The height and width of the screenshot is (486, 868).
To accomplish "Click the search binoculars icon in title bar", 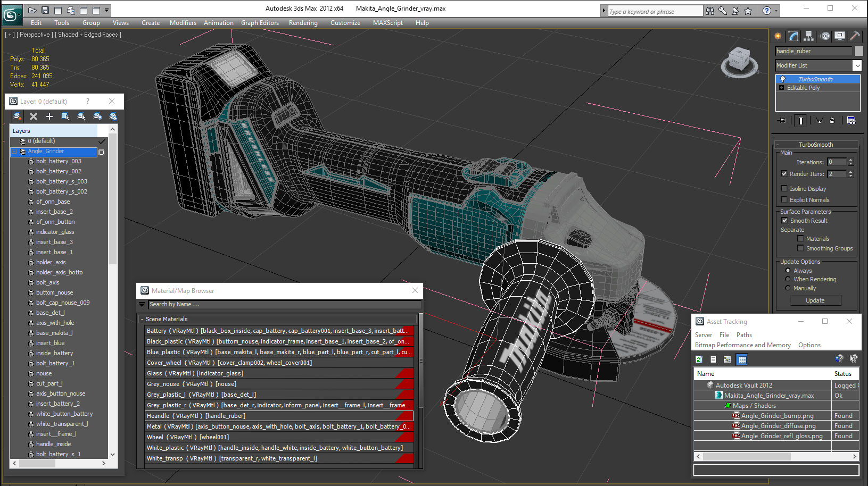I will pos(710,11).
